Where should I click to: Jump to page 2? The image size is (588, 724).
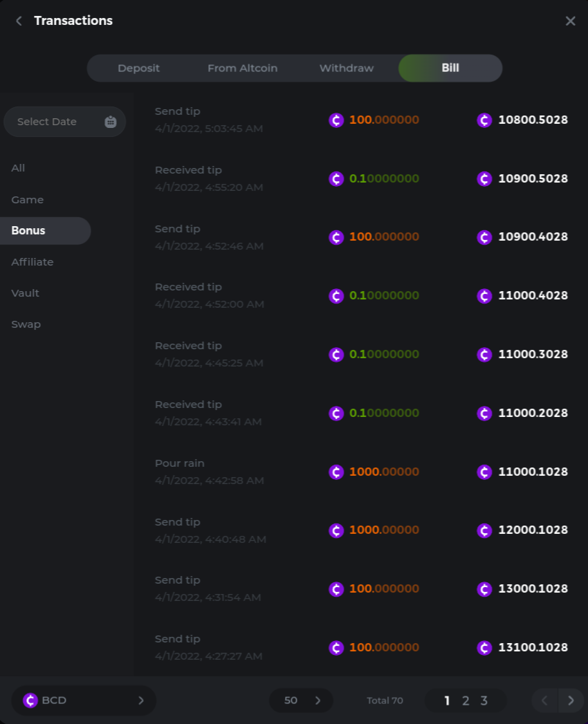tap(466, 700)
